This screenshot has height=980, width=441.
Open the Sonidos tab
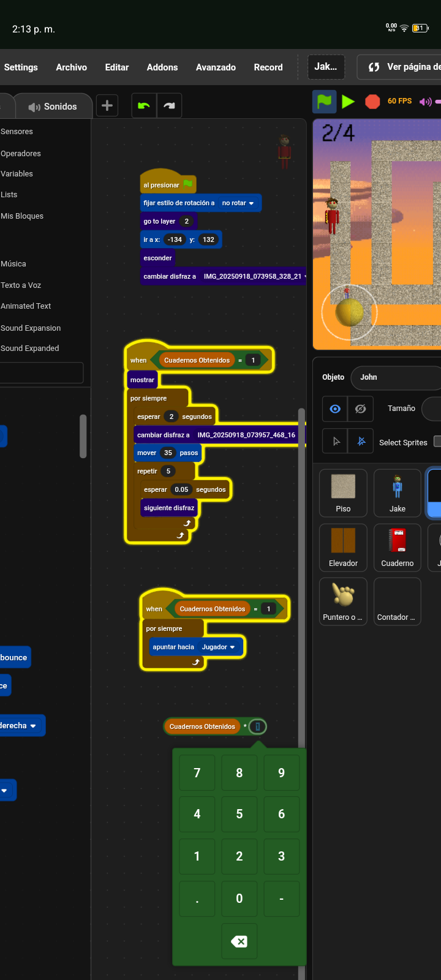pos(53,107)
